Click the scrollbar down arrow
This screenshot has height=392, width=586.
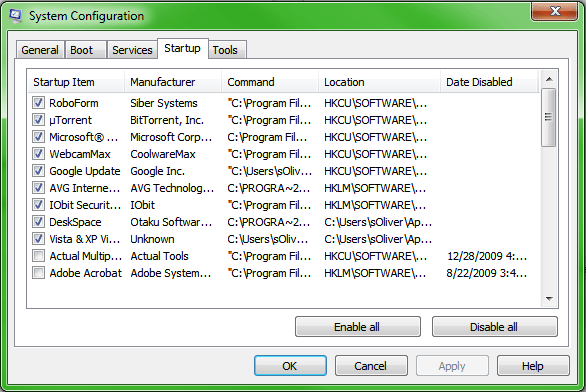pyautogui.click(x=549, y=298)
